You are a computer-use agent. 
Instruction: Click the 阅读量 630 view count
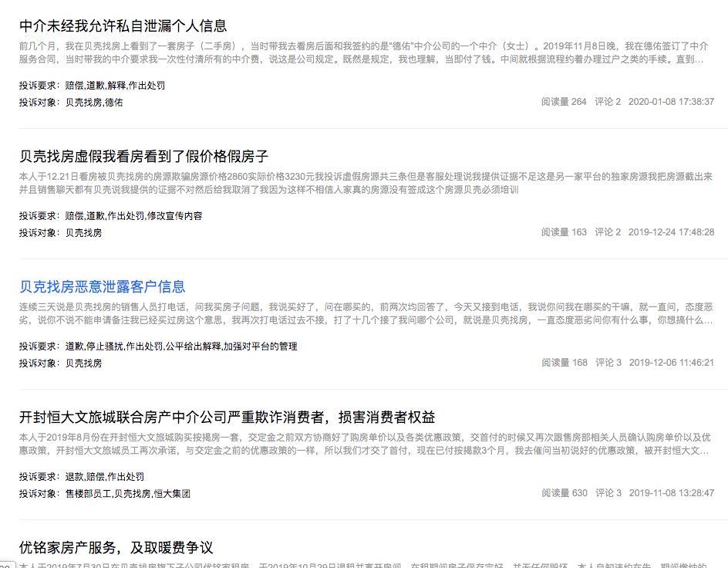coord(564,493)
